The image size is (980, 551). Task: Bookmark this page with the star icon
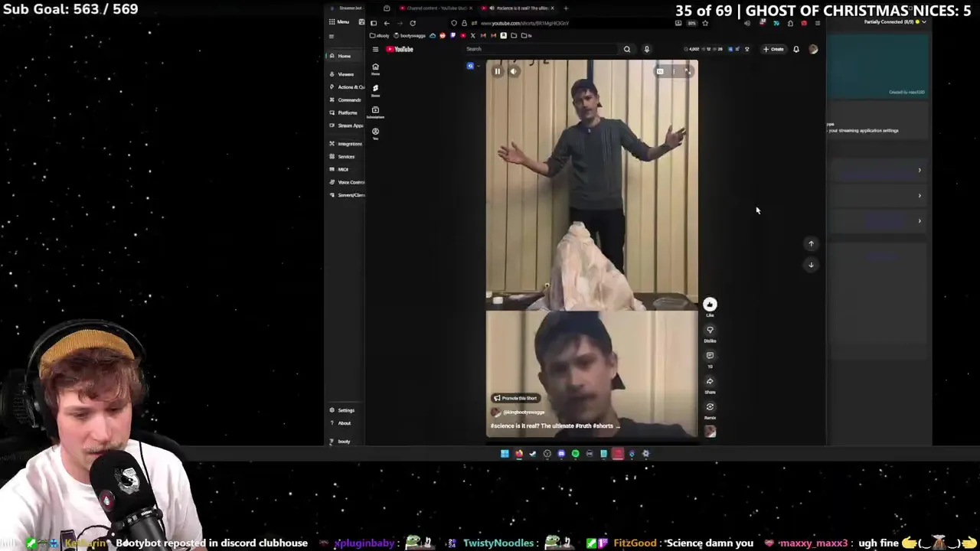tap(705, 23)
